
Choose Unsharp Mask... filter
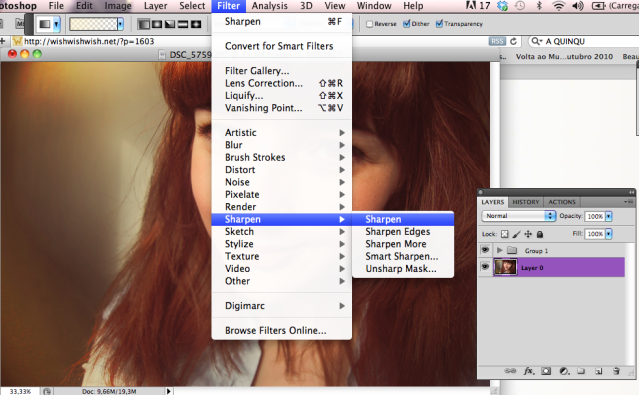[x=403, y=269]
